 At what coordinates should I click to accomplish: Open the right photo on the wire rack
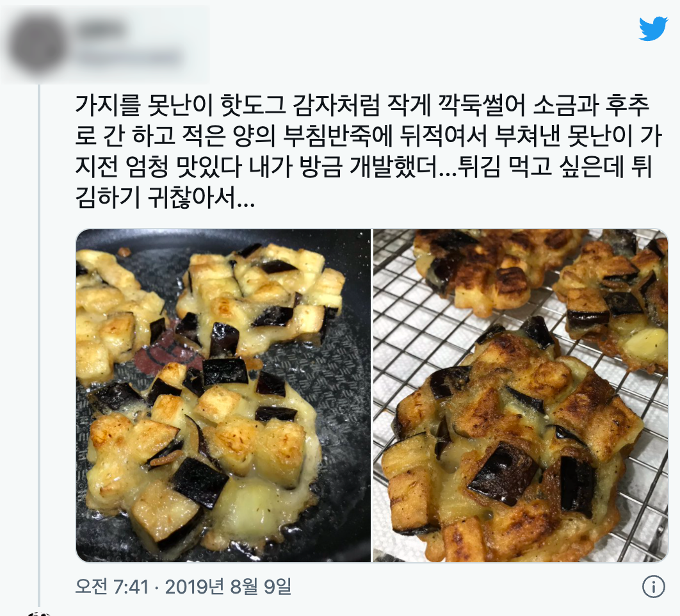coord(521,396)
